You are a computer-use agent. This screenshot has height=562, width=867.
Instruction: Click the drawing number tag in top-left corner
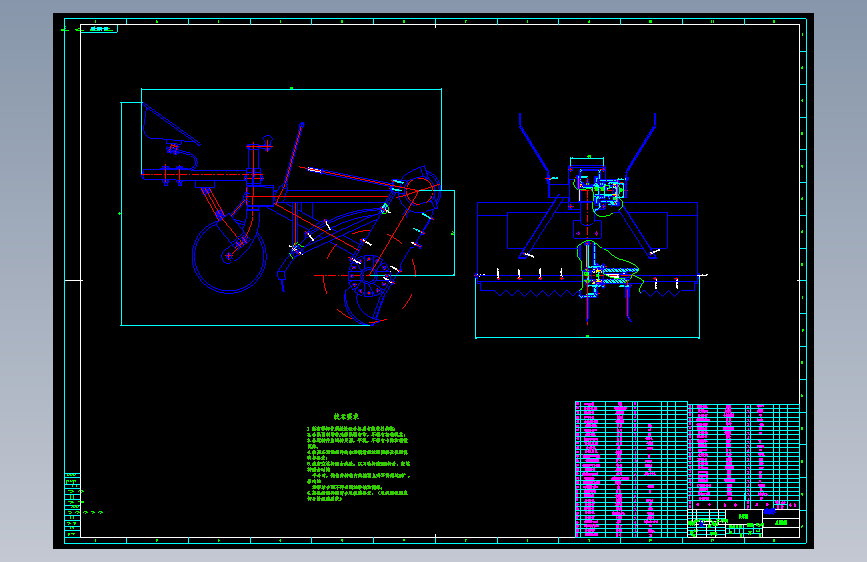tap(100, 29)
